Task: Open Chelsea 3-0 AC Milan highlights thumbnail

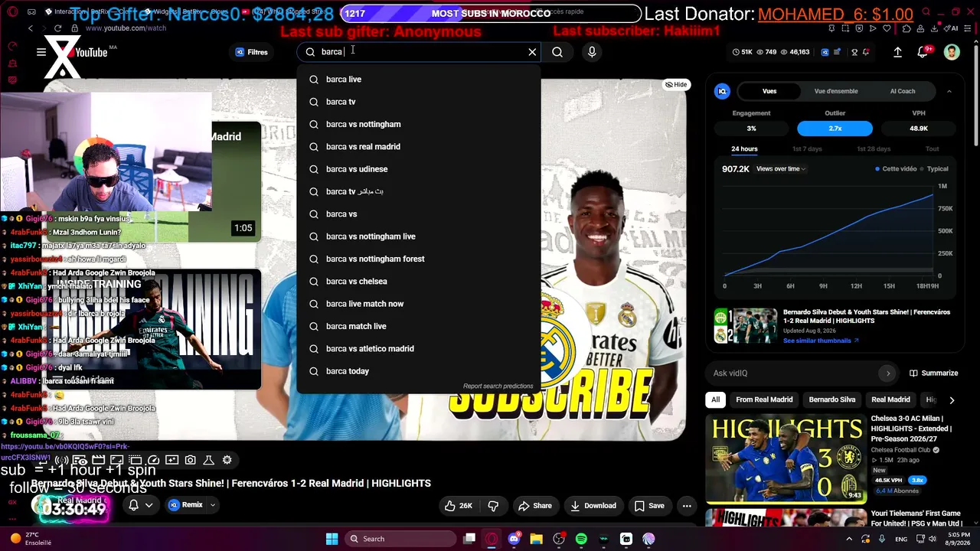Action: [x=785, y=458]
